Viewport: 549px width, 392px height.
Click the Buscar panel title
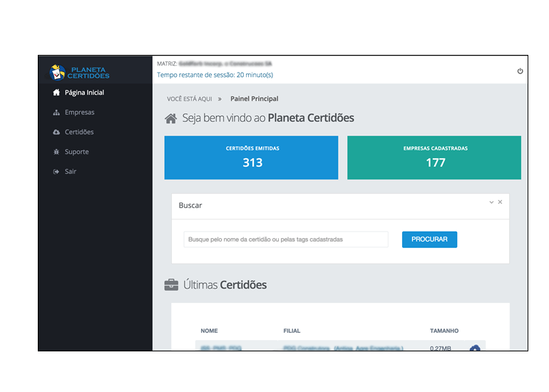point(190,205)
